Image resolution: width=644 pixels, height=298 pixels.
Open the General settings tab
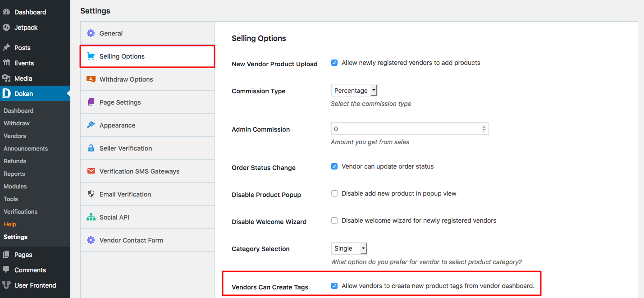point(148,33)
